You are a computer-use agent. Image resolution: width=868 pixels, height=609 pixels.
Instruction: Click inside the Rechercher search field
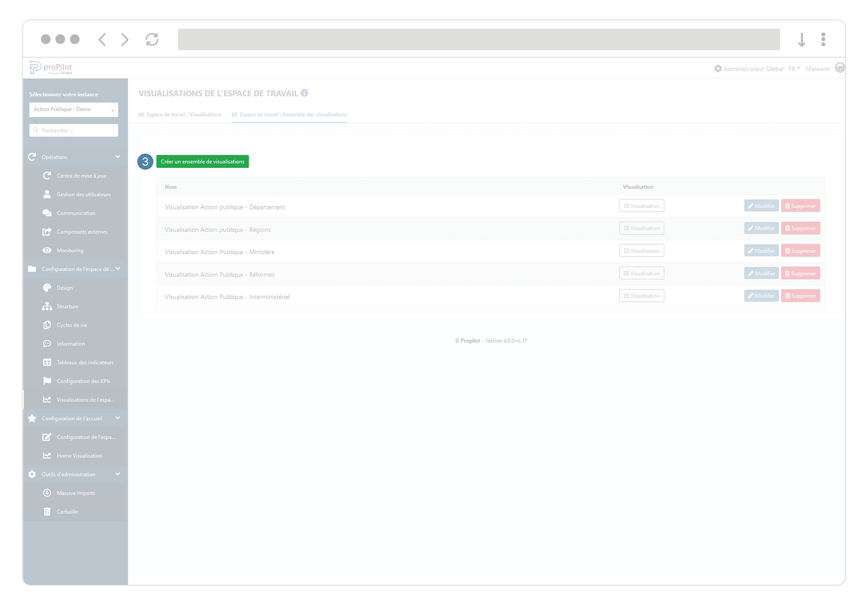pos(73,130)
